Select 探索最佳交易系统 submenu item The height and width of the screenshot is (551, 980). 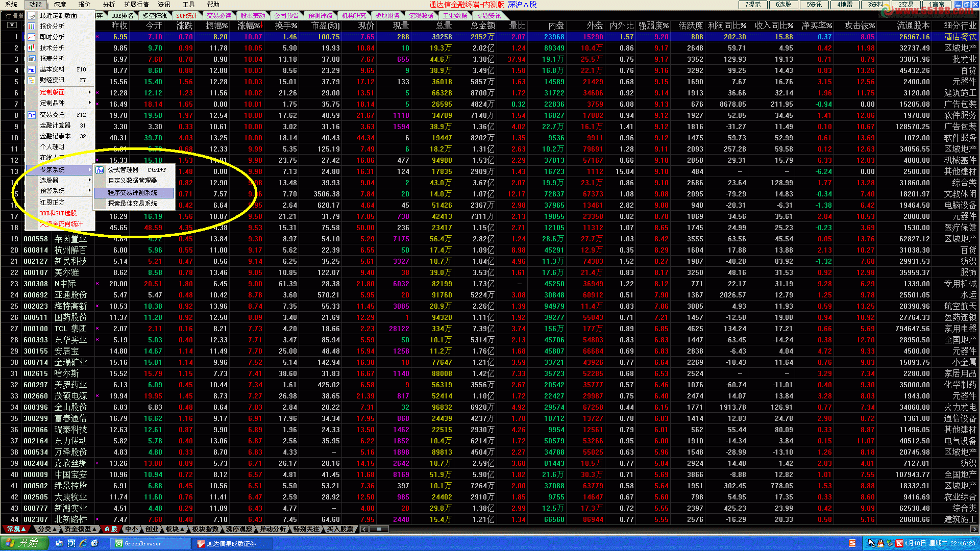(x=134, y=204)
